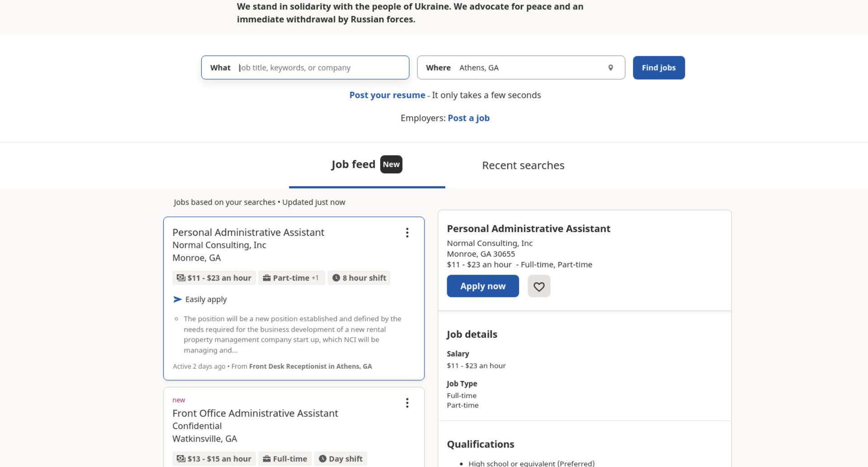Click the Find jobs button

click(659, 67)
